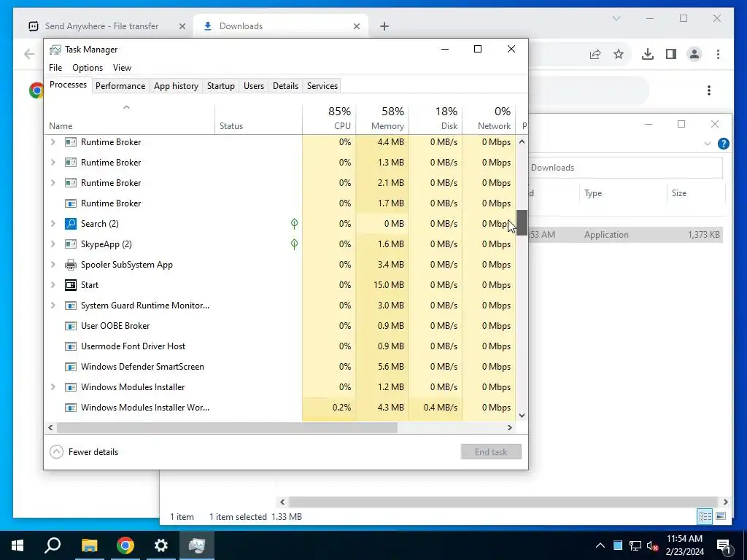The image size is (747, 560).
Task: Close the Downloads Chrome tab
Action: 356,26
